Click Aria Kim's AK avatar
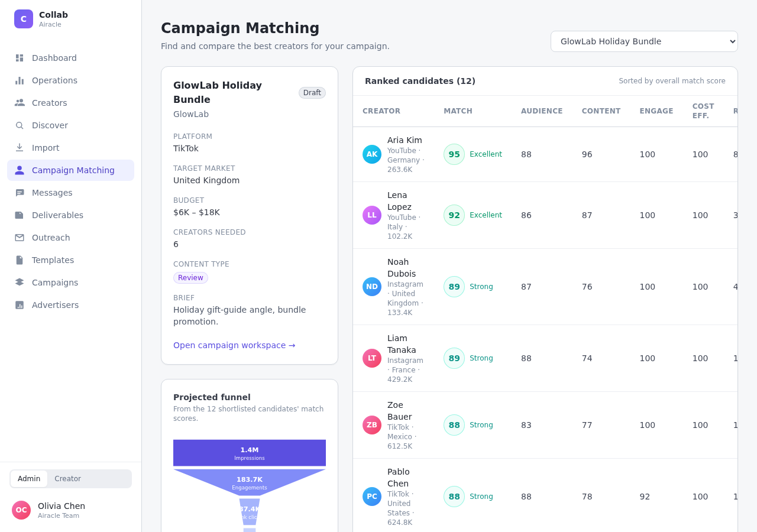This screenshot has width=757, height=532. click(372, 154)
